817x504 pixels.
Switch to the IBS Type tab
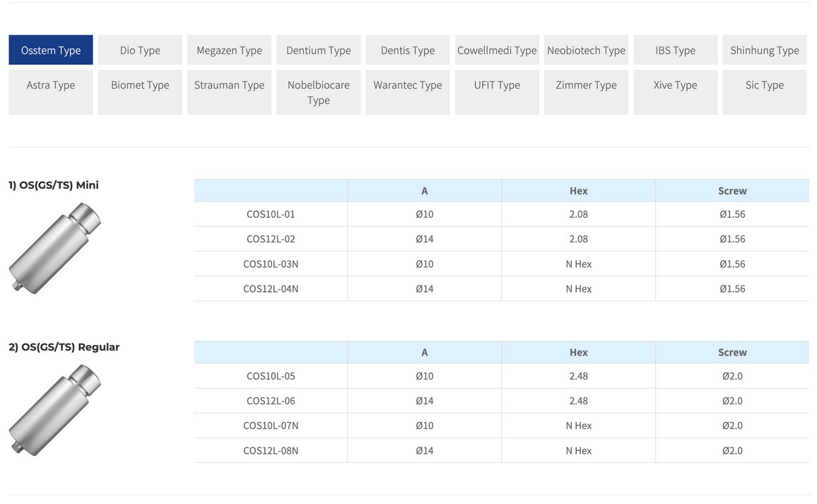pyautogui.click(x=675, y=50)
